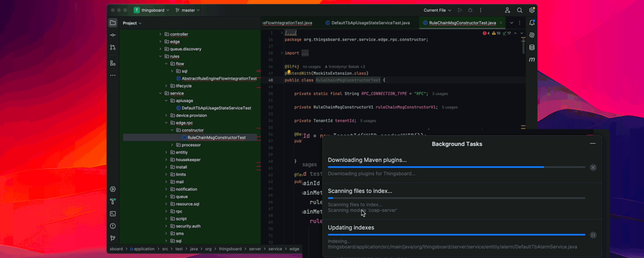Open the Current File run configuration dropdown
Viewport: 644px width, 258px height.
click(437, 10)
